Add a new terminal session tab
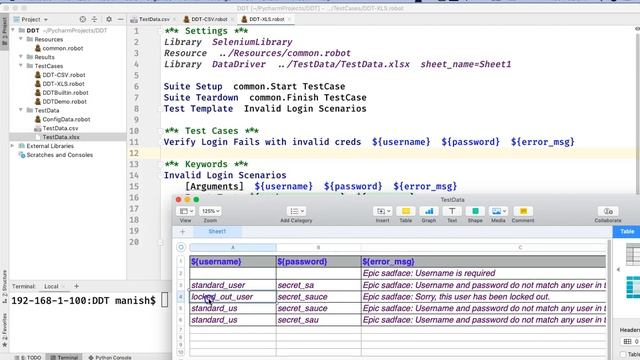The width and height of the screenshot is (640, 360). 76,286
